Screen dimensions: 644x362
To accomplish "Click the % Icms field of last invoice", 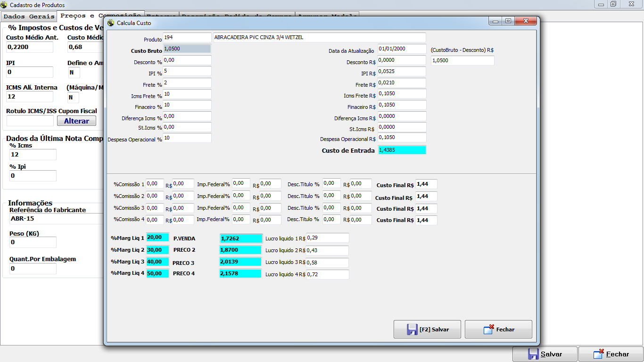I will click(x=33, y=155).
